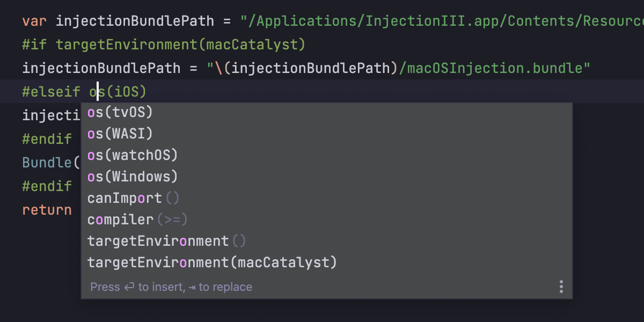Click the first #endif directive
The height and width of the screenshot is (322, 644).
coord(47,139)
